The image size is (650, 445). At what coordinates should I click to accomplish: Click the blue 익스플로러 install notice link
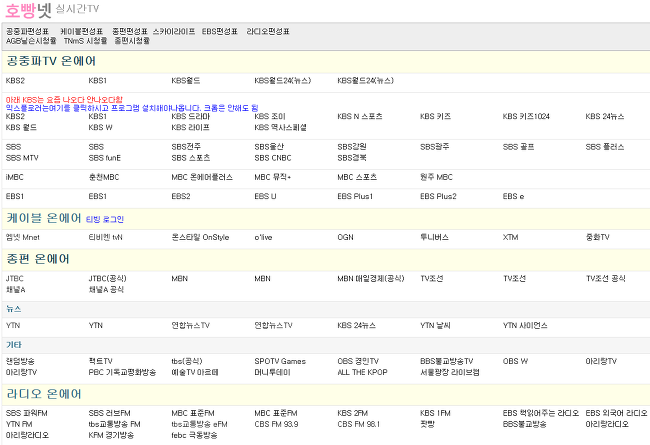point(132,108)
